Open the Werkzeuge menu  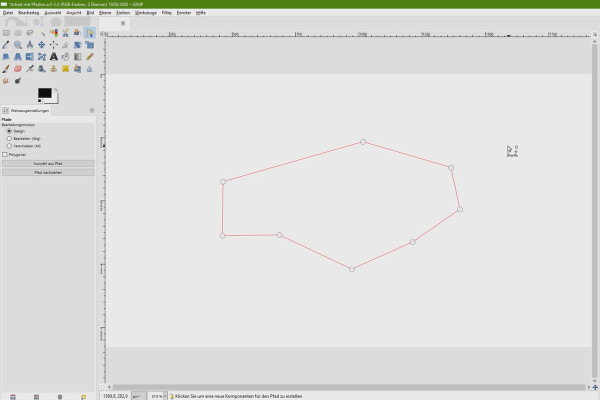click(146, 13)
